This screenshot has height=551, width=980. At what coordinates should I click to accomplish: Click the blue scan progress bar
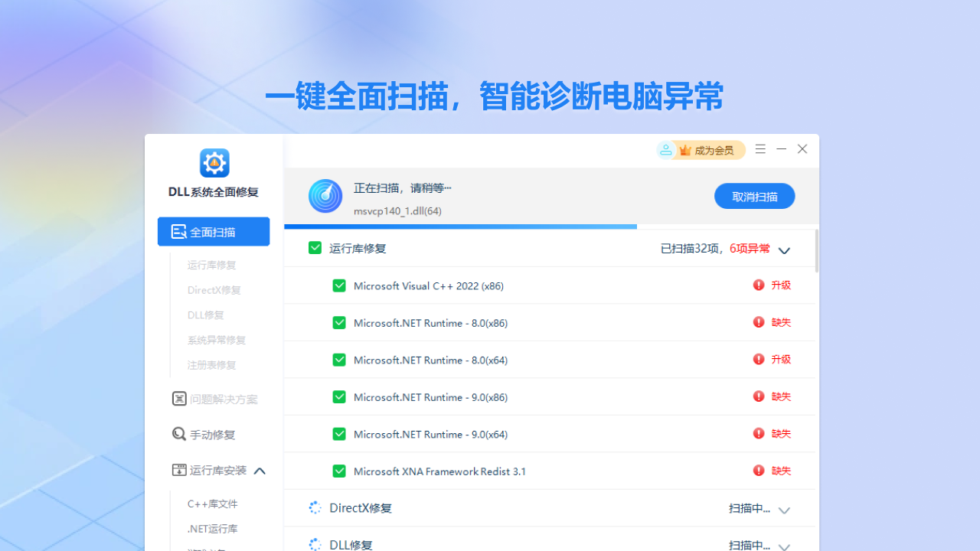click(x=459, y=227)
